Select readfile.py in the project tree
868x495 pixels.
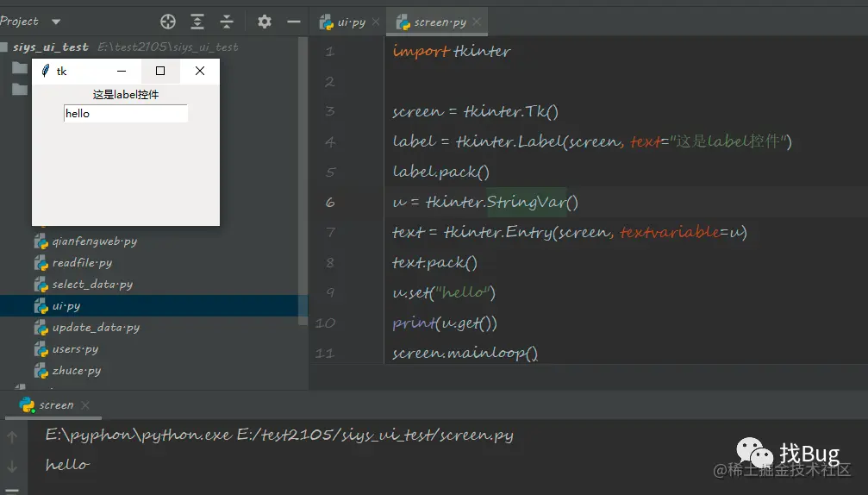pyautogui.click(x=82, y=263)
